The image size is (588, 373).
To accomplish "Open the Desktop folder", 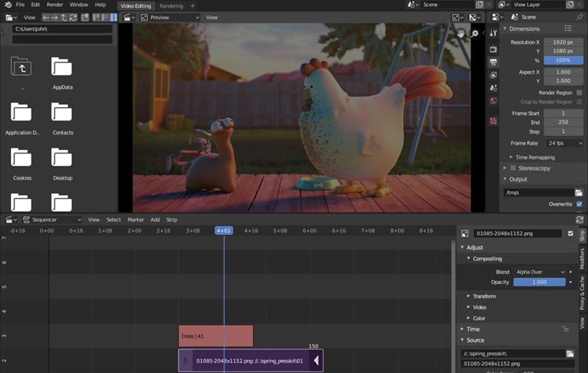I will point(62,164).
